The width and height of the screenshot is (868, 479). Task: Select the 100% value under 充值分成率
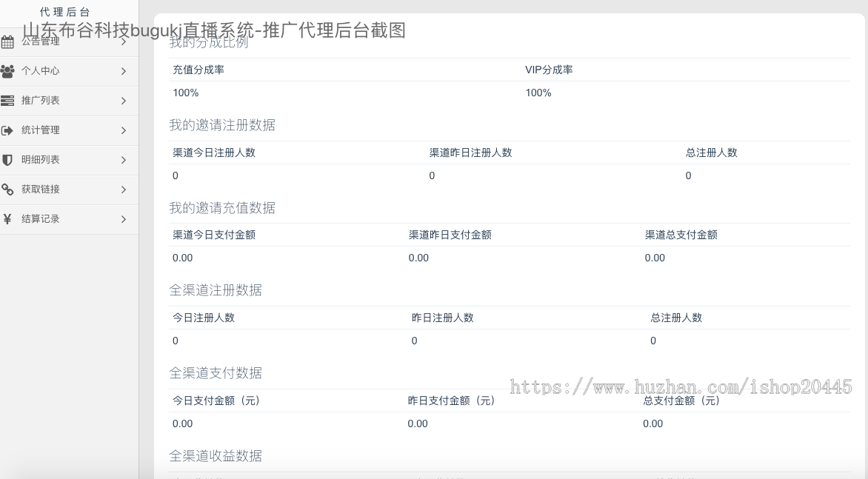pos(185,93)
